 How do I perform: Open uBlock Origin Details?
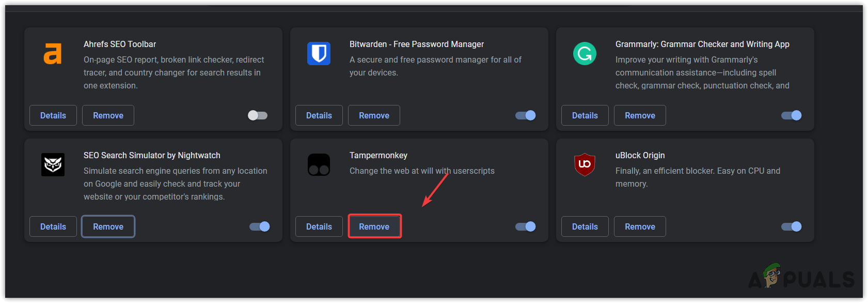pos(585,226)
